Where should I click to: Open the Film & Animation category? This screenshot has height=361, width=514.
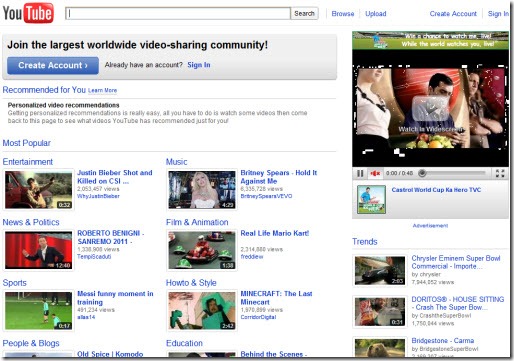pos(197,222)
